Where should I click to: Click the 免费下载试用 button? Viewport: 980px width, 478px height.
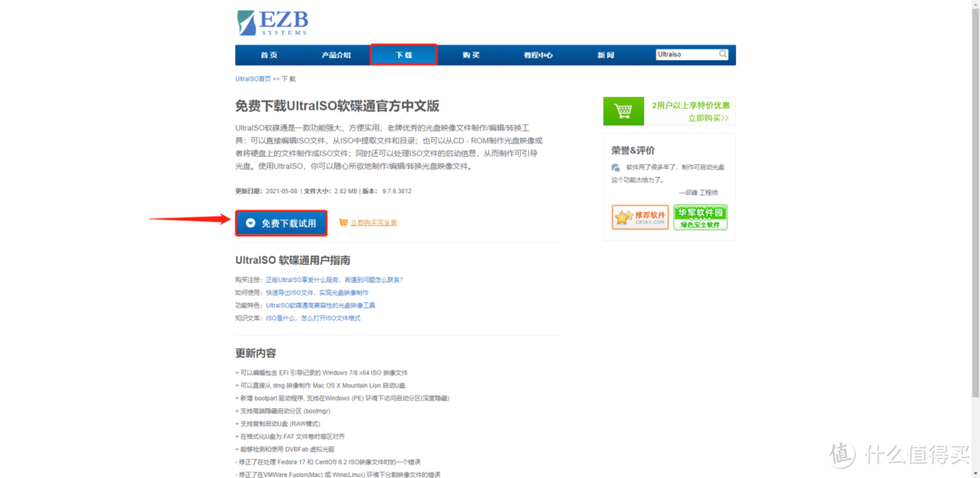click(x=281, y=223)
